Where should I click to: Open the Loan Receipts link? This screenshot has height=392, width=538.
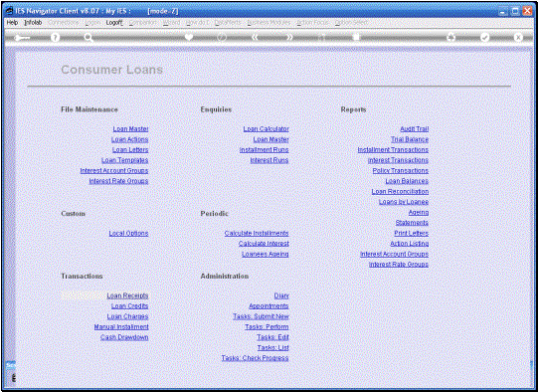coord(127,295)
